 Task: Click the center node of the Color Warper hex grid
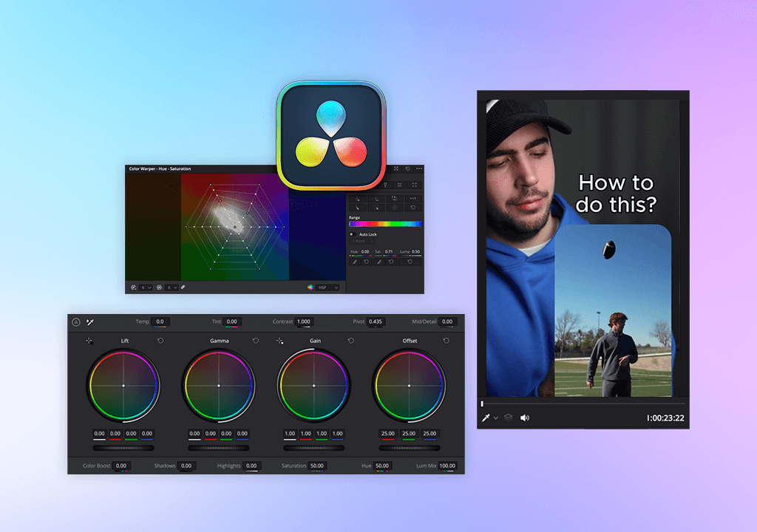pyautogui.click(x=235, y=227)
